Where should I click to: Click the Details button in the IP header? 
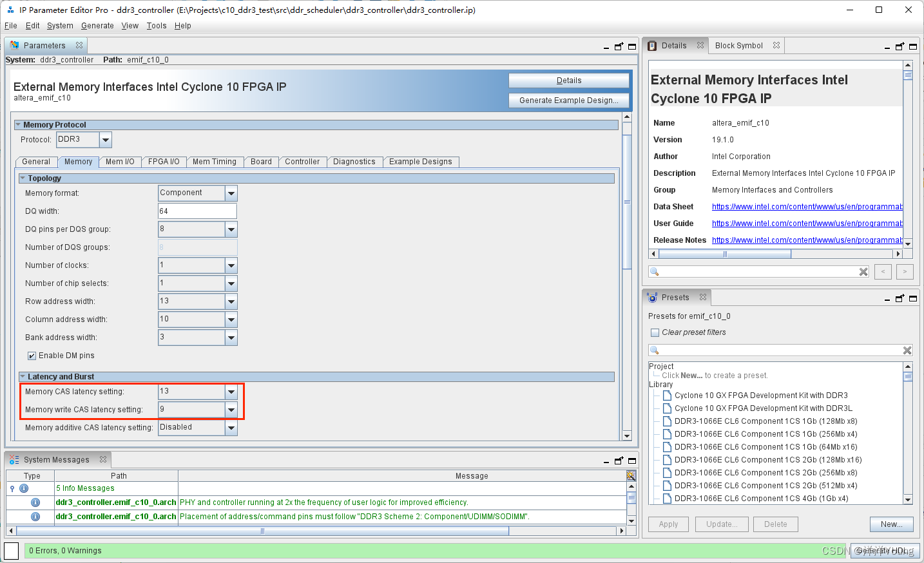569,81
